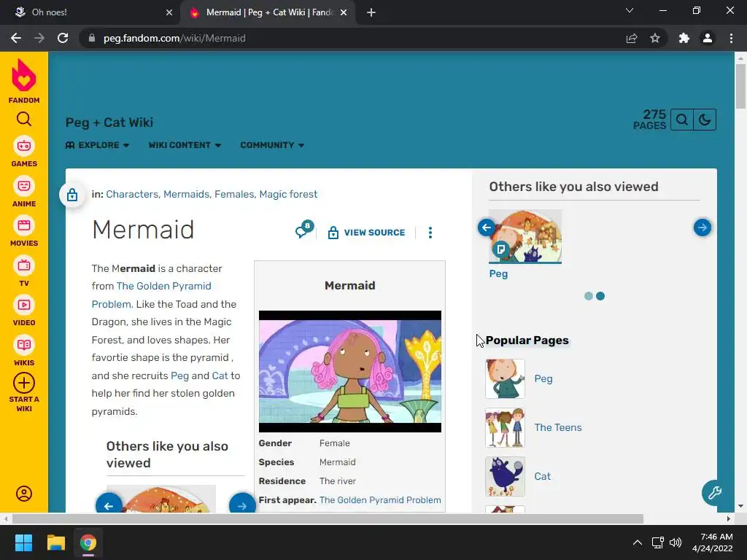This screenshot has height=560, width=747.
Task: Click the Fandom sidebar search icon
Action: click(24, 119)
